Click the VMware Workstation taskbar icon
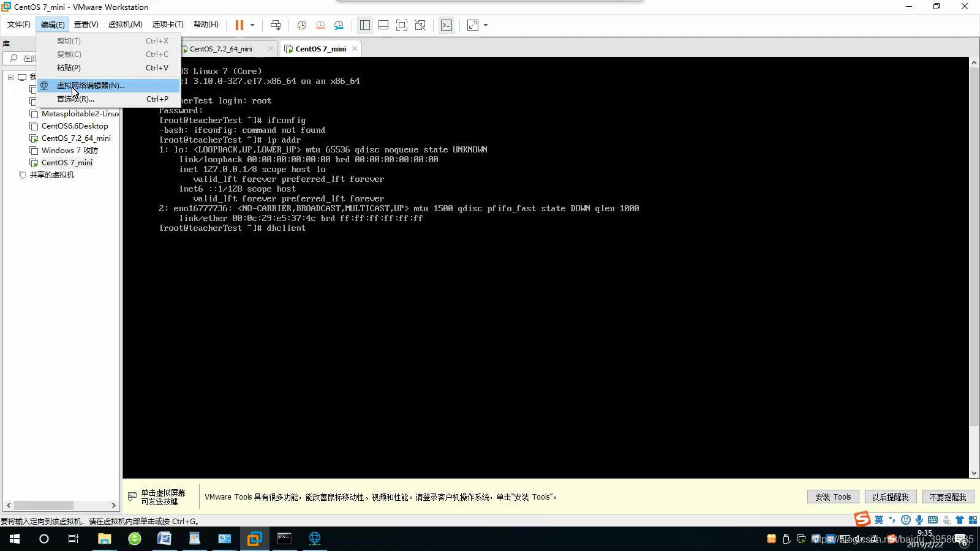The height and width of the screenshot is (551, 980). click(x=254, y=539)
